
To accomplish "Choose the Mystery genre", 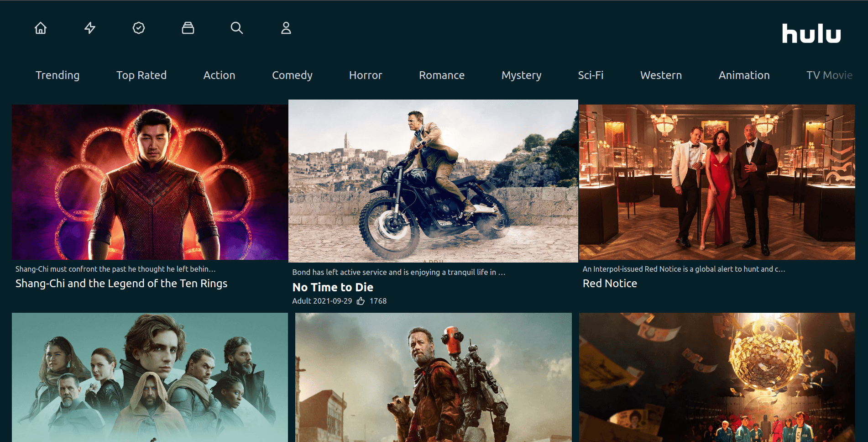I will pos(521,75).
